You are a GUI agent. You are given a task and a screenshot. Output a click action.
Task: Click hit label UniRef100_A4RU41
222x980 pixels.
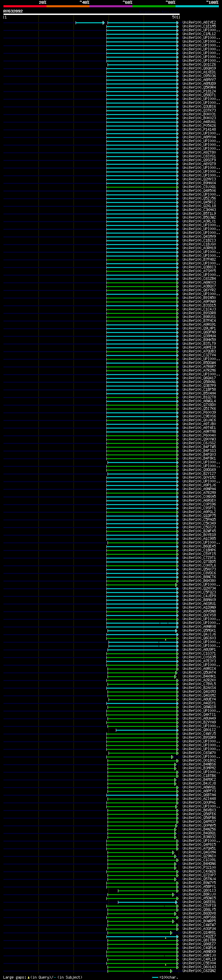click(x=199, y=122)
